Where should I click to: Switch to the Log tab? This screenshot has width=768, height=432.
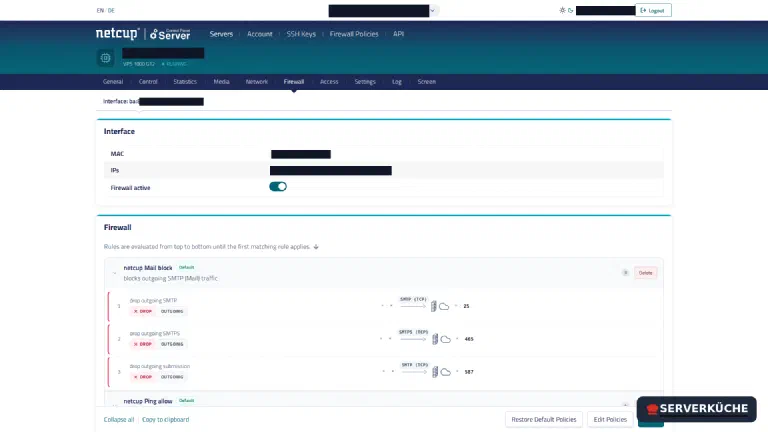(x=397, y=82)
